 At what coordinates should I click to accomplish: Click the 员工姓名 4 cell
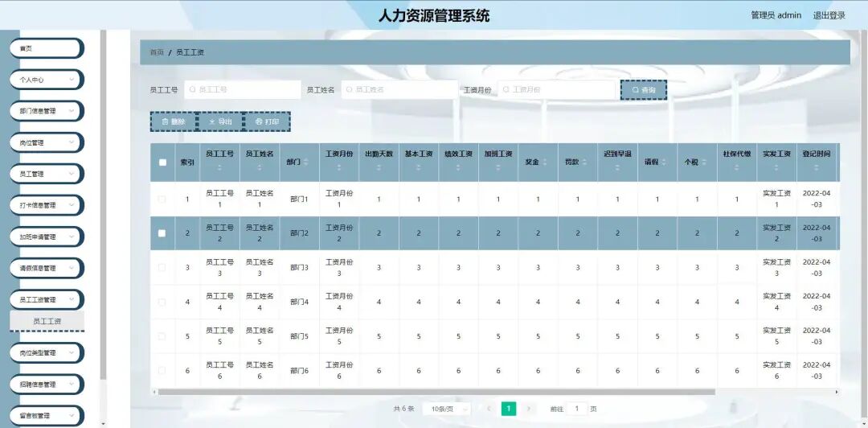260,302
